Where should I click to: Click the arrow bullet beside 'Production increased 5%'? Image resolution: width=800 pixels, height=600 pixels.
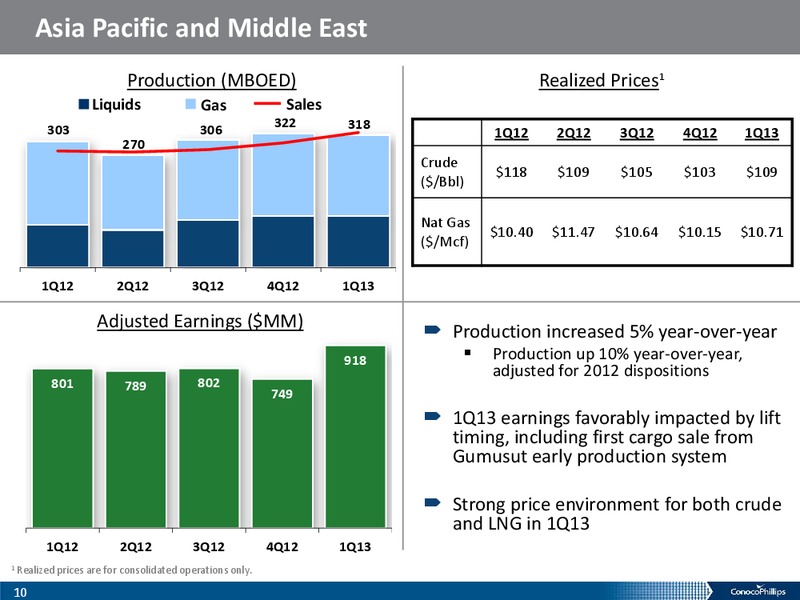433,331
